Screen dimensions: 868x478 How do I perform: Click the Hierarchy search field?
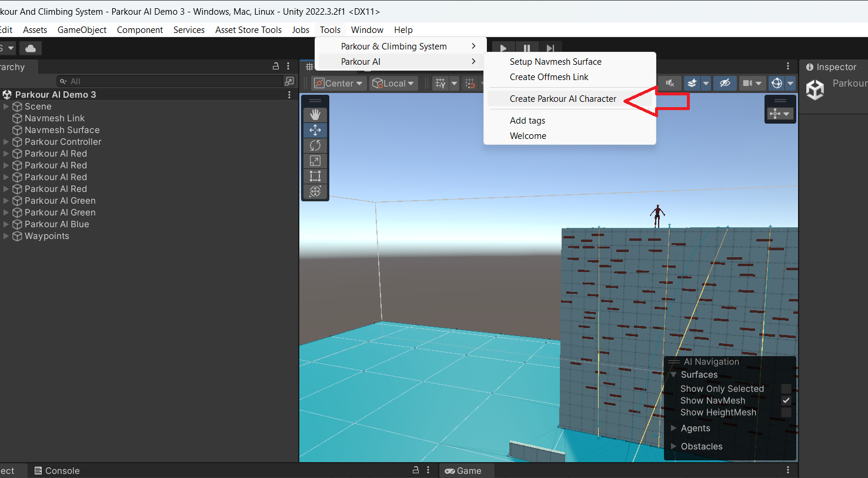click(x=171, y=81)
